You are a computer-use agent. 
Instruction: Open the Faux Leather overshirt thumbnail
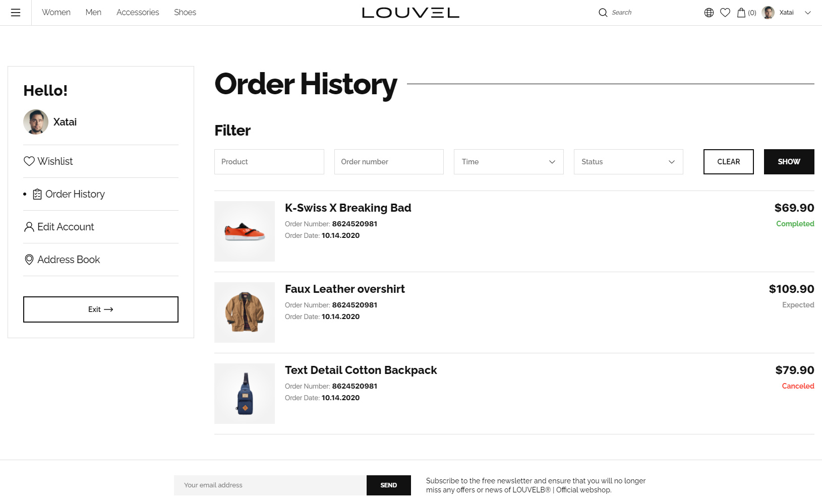point(245,312)
